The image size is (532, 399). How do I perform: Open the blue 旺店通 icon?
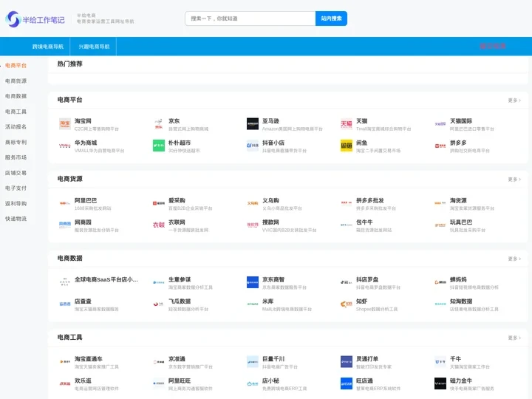click(347, 383)
